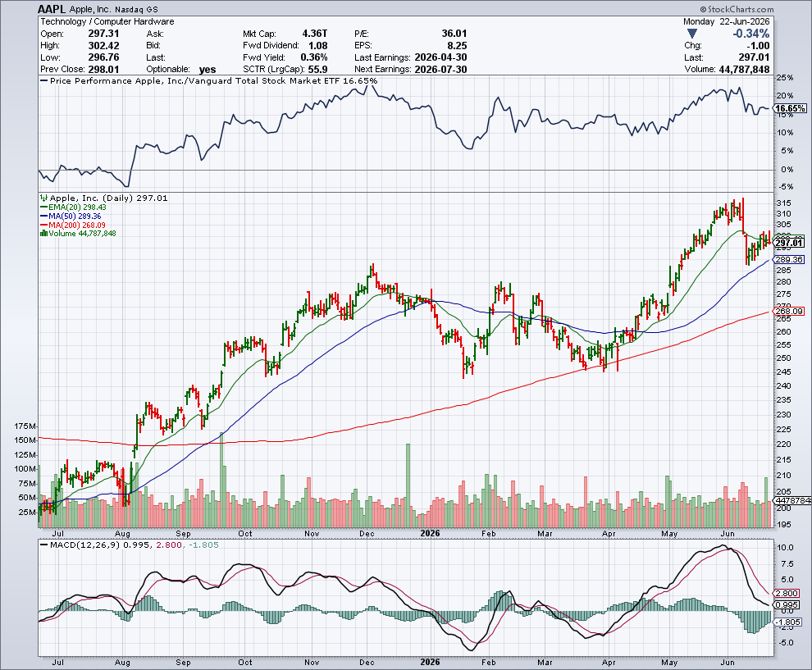Click the 'Apple, Inc. (Daily) 297.01' legend title

[109, 198]
